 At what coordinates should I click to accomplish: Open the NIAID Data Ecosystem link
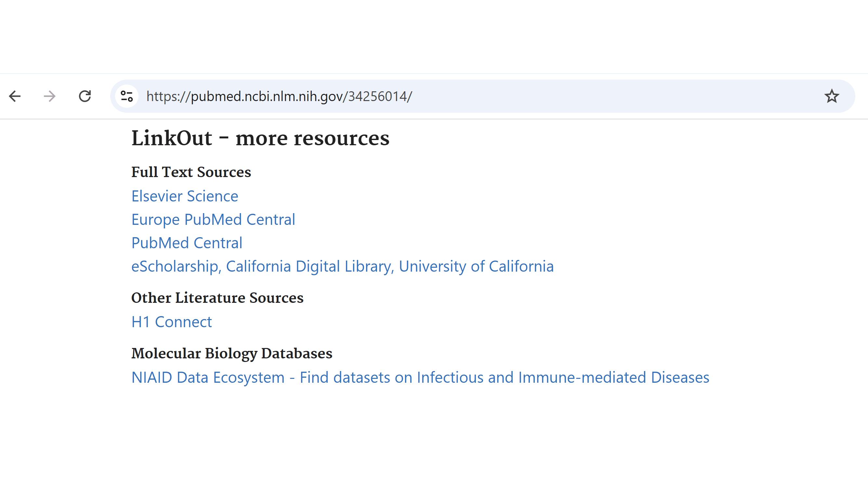tap(420, 378)
